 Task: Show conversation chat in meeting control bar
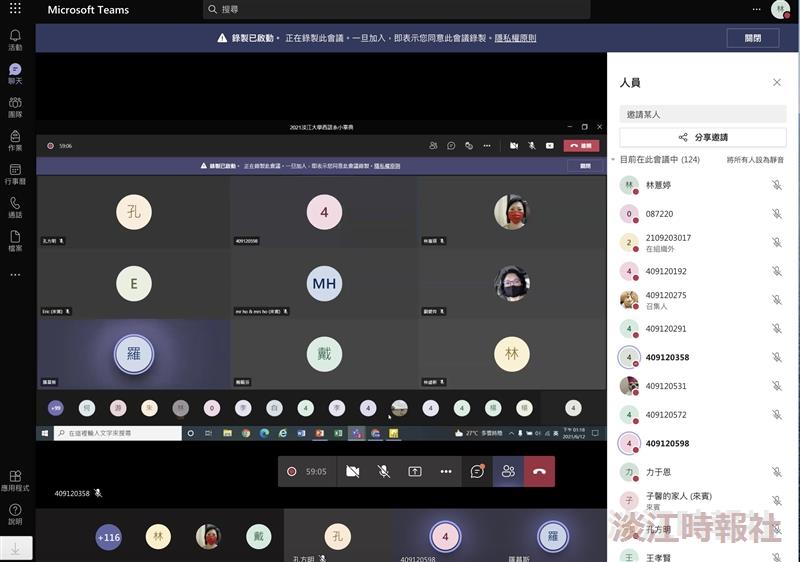coord(477,471)
